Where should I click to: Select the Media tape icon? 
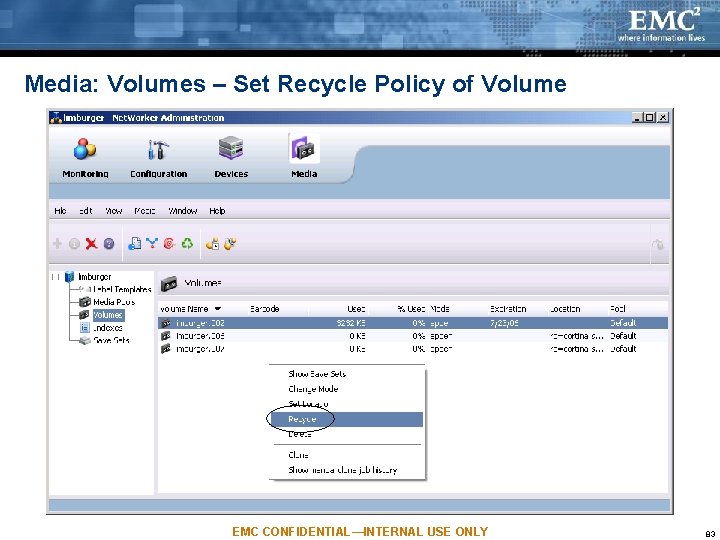[304, 148]
